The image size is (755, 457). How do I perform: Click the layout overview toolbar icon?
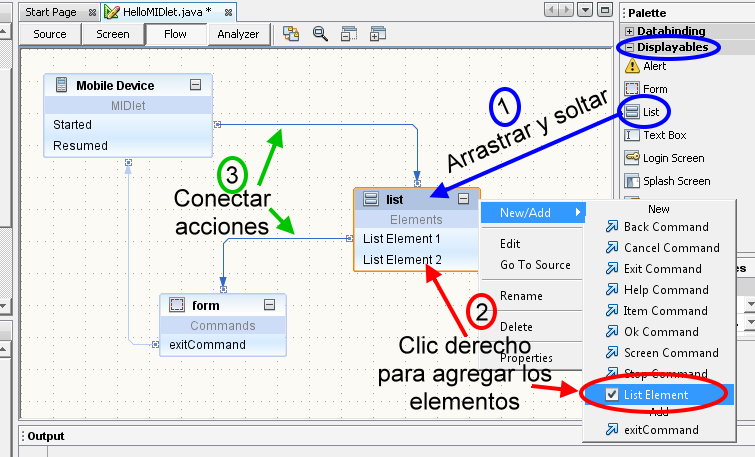coord(291,34)
